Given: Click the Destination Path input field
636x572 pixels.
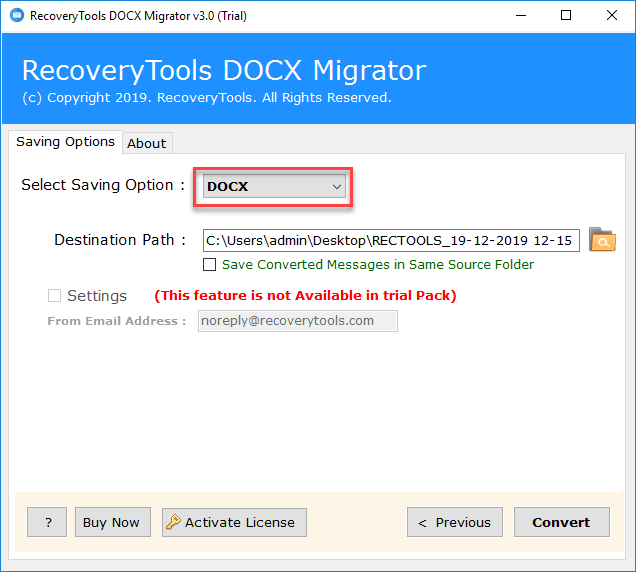Looking at the screenshot, I should [x=391, y=240].
